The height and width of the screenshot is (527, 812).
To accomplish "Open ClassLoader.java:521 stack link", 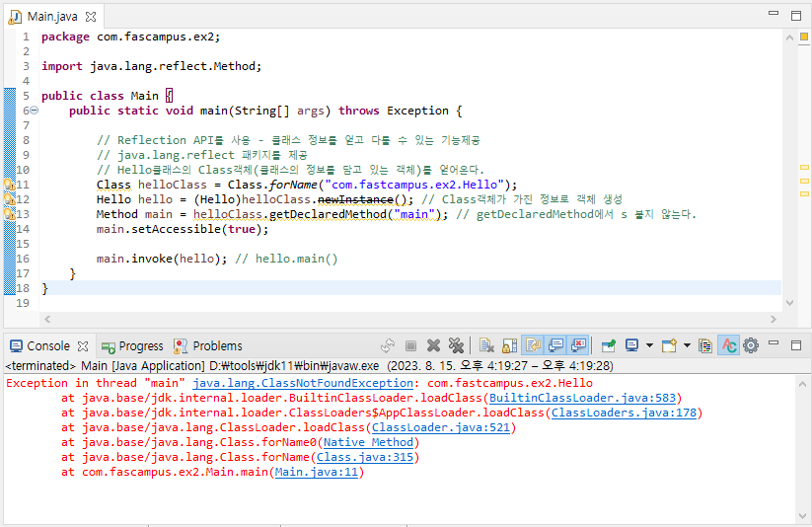I will (x=441, y=427).
